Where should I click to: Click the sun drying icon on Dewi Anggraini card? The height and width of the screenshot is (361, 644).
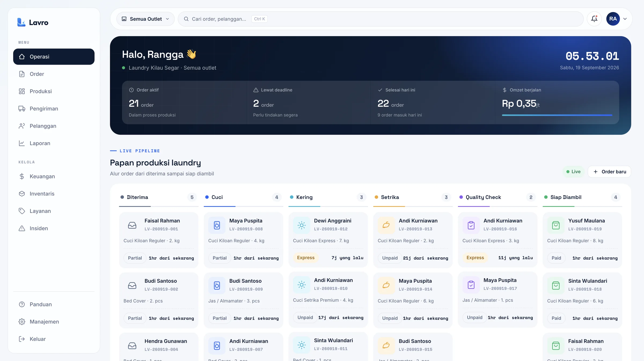click(x=302, y=225)
